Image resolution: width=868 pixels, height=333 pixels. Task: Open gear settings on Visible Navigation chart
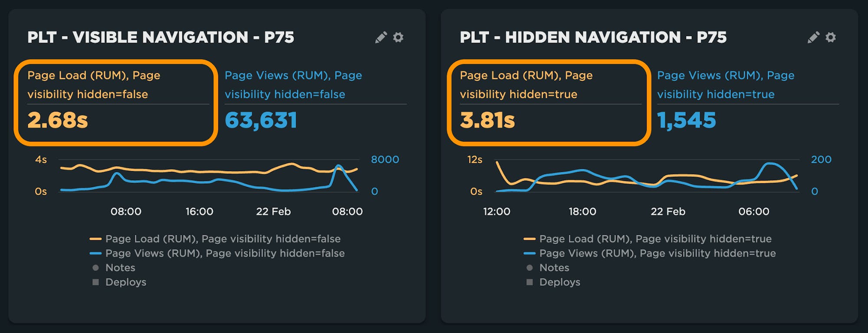click(x=398, y=38)
